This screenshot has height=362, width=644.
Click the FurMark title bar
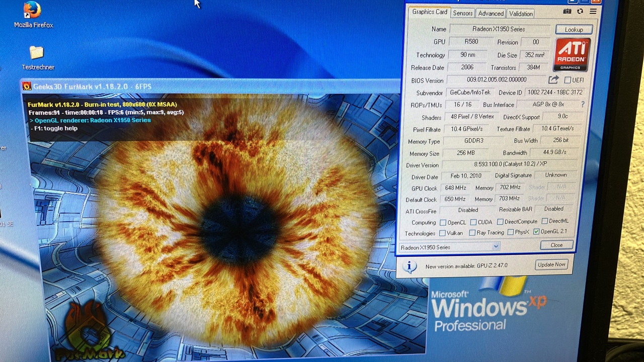(210, 86)
